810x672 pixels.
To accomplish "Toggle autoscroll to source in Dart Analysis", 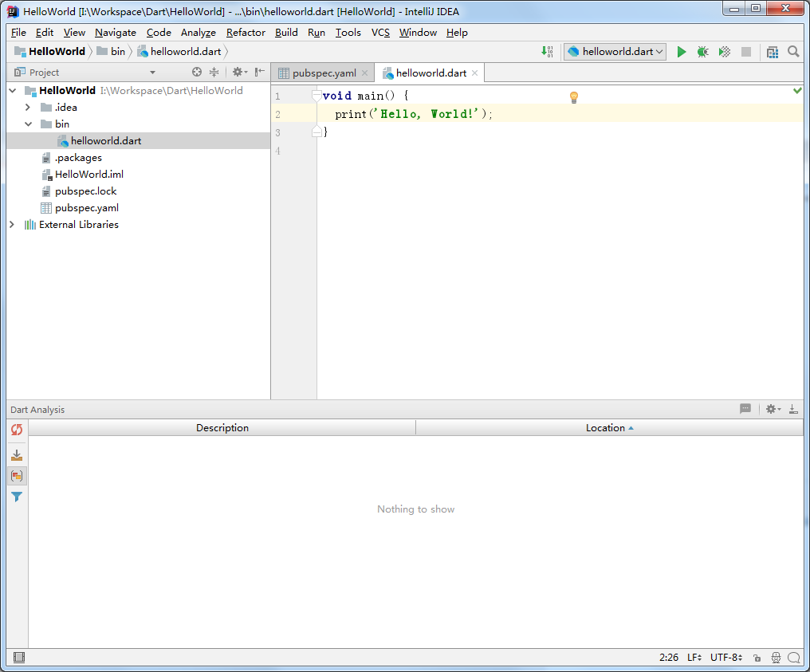I will click(17, 455).
